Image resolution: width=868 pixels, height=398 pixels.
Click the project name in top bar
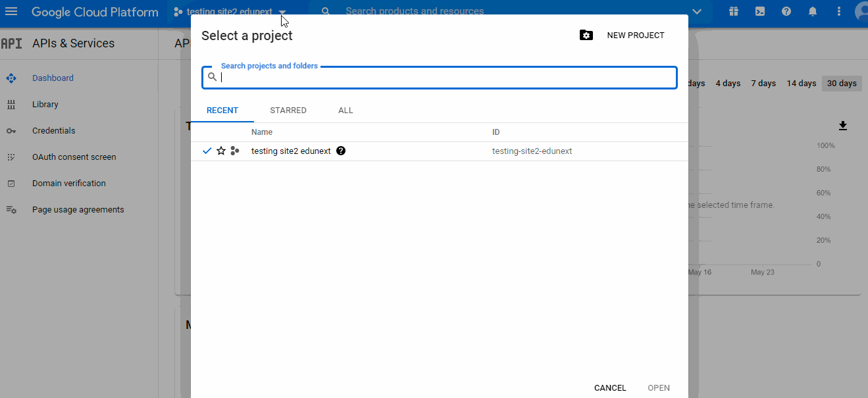coord(229,12)
